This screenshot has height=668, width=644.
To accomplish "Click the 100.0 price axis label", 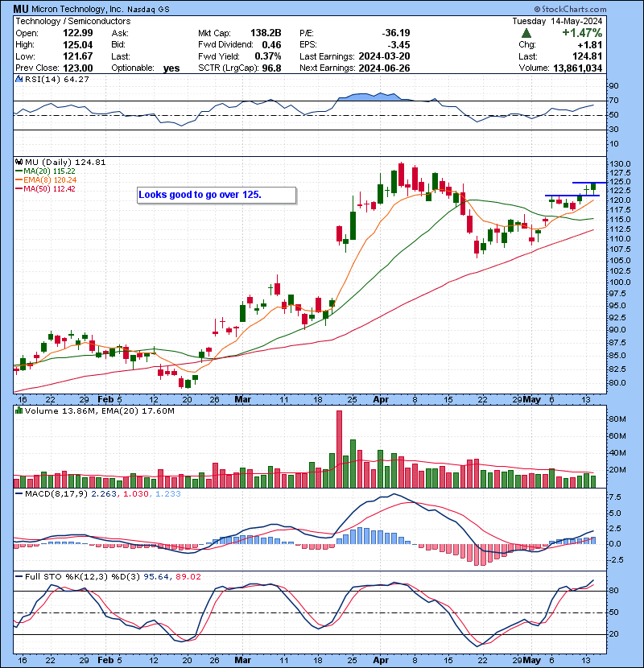I will 620,282.
